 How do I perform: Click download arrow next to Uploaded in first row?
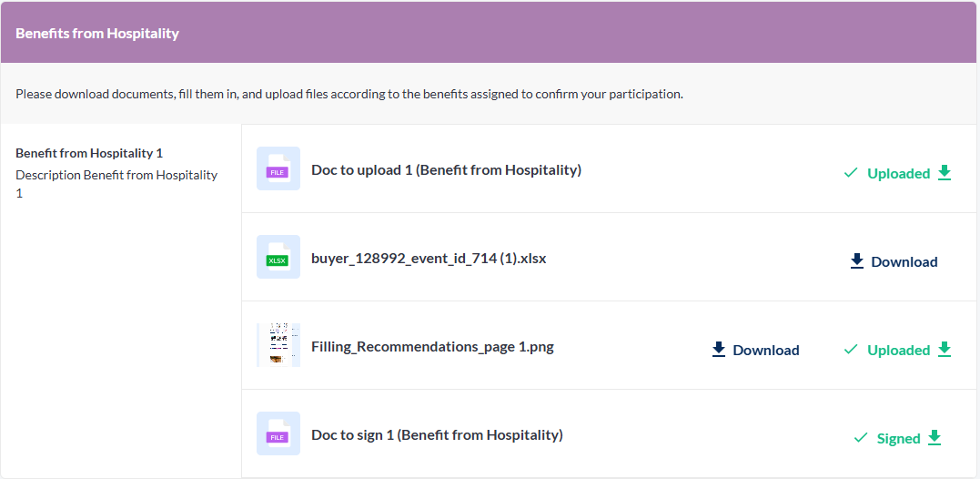[945, 172]
